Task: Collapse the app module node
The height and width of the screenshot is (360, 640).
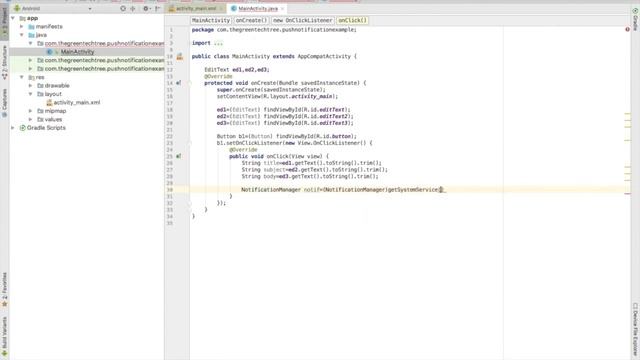Action: 13,18
